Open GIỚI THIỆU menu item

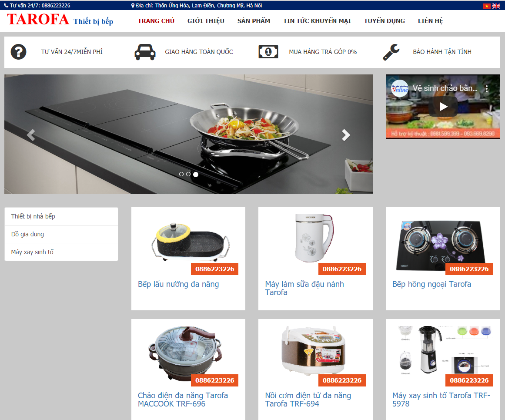pos(206,21)
